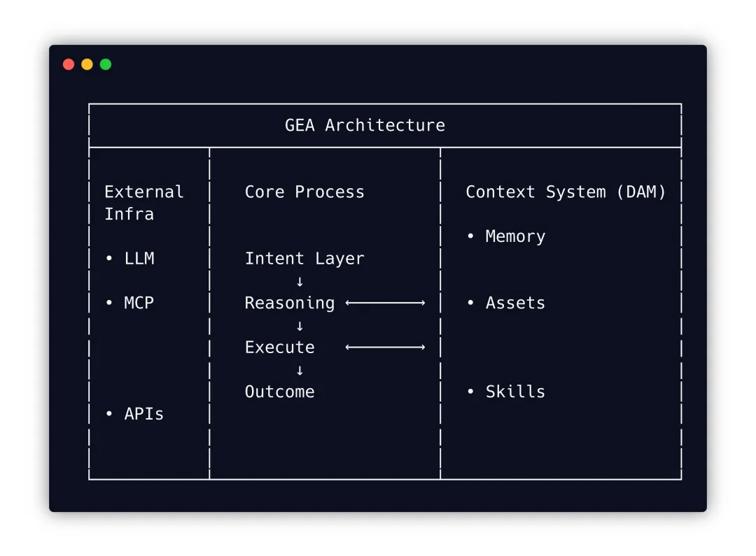
Task: Select the GEA Architecture title text
Action: 365,125
